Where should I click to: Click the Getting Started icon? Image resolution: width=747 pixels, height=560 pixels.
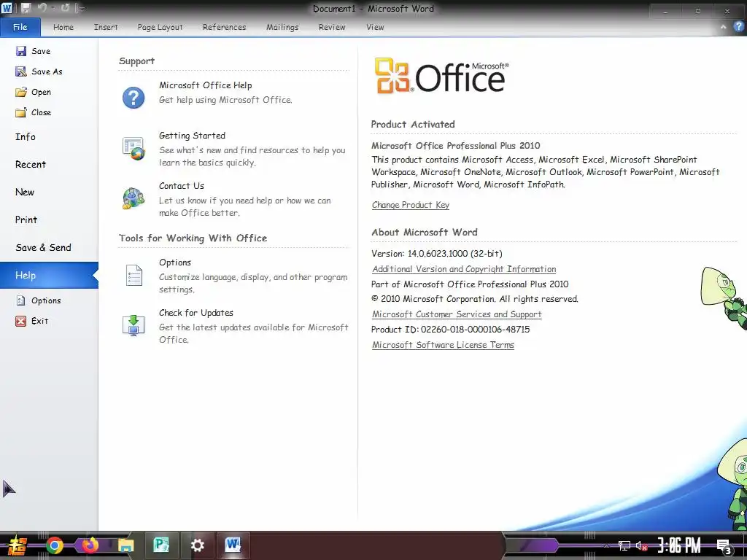tap(133, 149)
